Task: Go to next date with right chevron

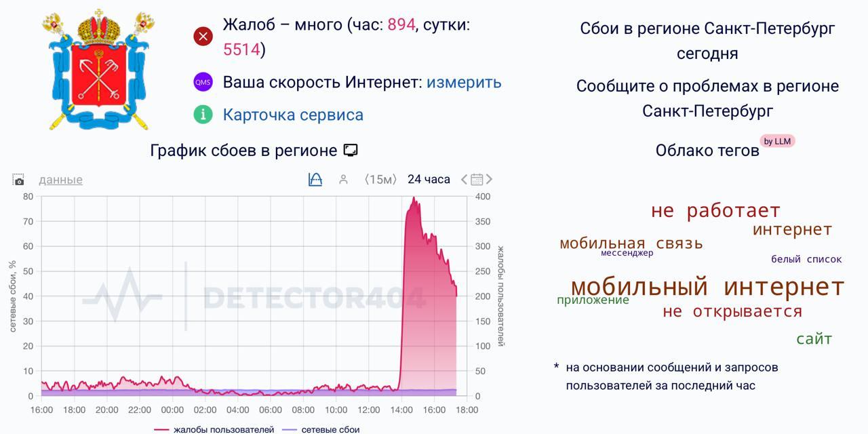Action: coord(489,179)
